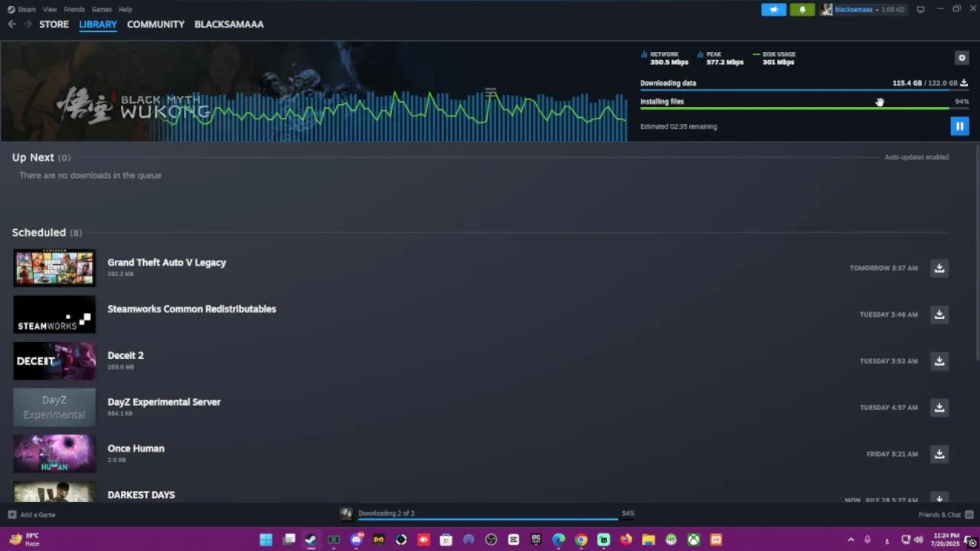
Task: Switch to Big Picture mode icon
Action: coord(920,9)
